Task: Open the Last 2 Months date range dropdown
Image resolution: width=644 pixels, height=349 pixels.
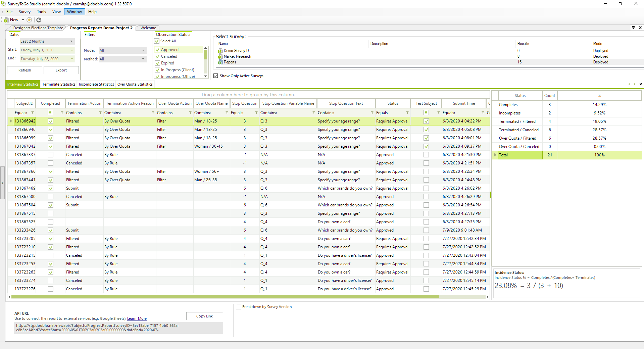Action: pos(47,41)
